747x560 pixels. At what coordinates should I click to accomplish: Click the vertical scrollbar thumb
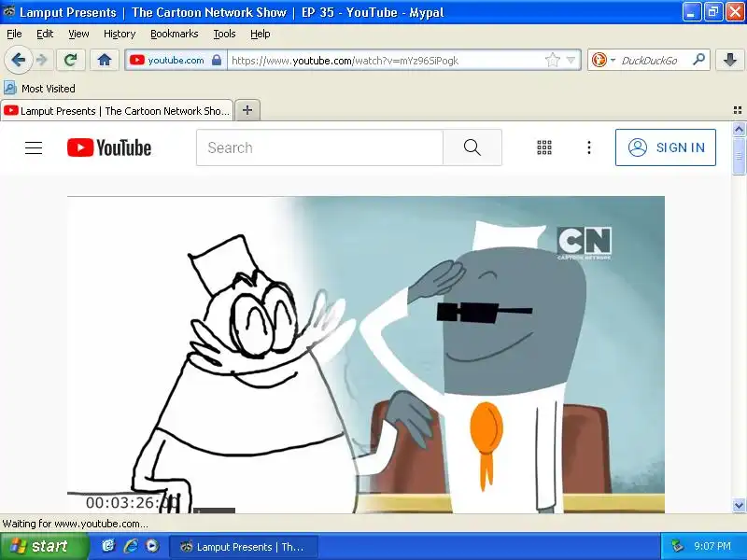(739, 155)
